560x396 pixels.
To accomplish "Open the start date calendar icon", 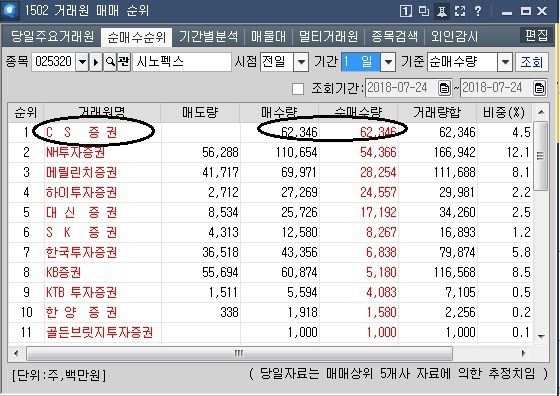I will [444, 88].
